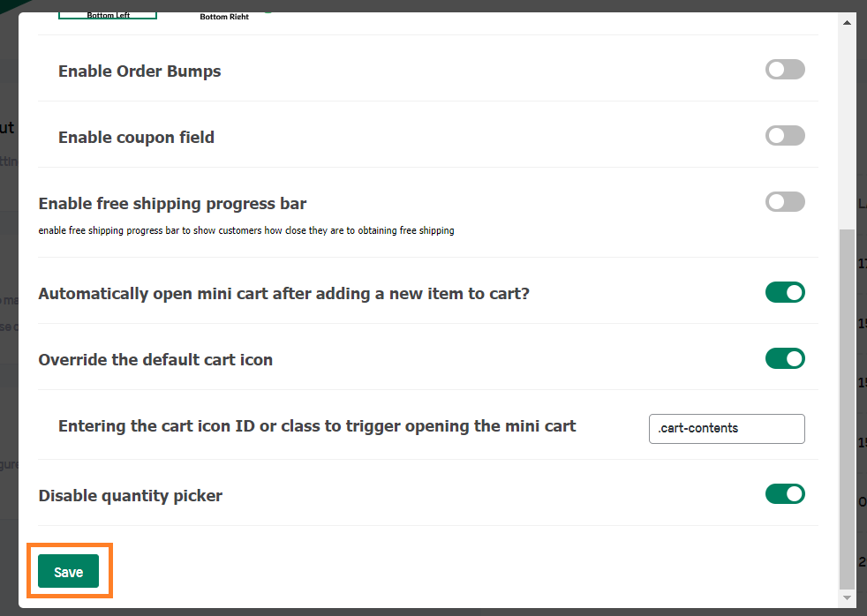Click the scrollbar down arrow
Viewport: 867px width, 616px height.
click(x=847, y=597)
